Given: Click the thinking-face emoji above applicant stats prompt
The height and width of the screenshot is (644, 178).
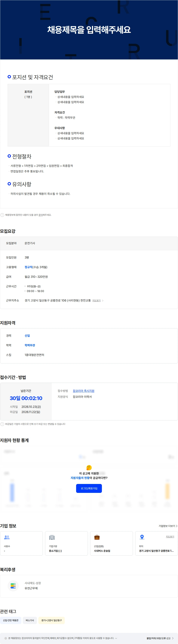Looking at the screenshot, I should point(89,467).
